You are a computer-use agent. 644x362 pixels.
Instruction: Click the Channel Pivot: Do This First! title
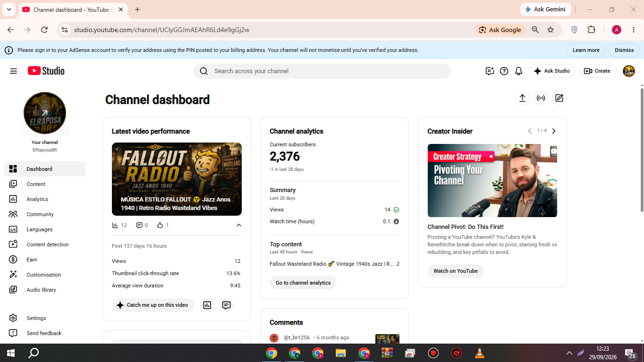click(x=466, y=227)
